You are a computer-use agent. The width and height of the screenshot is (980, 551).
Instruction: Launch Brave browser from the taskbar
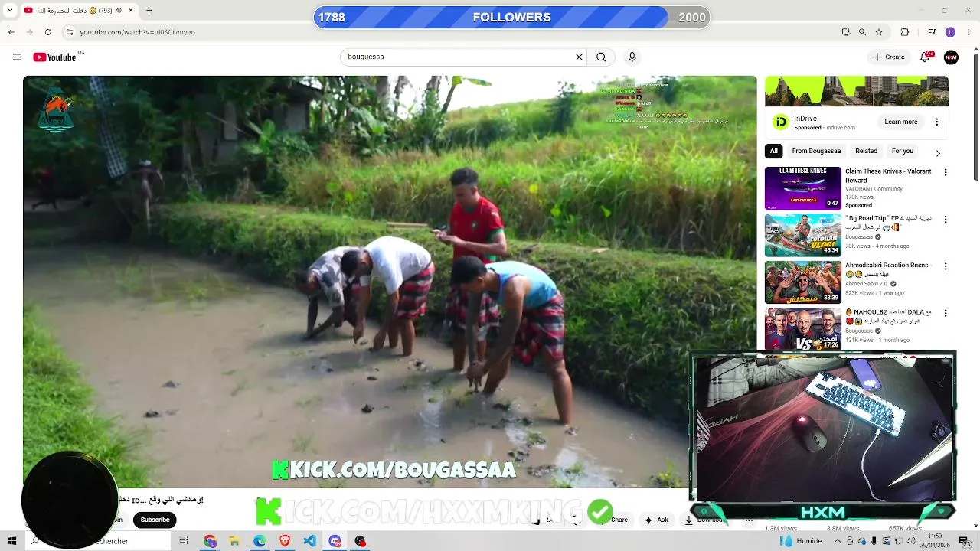(285, 541)
